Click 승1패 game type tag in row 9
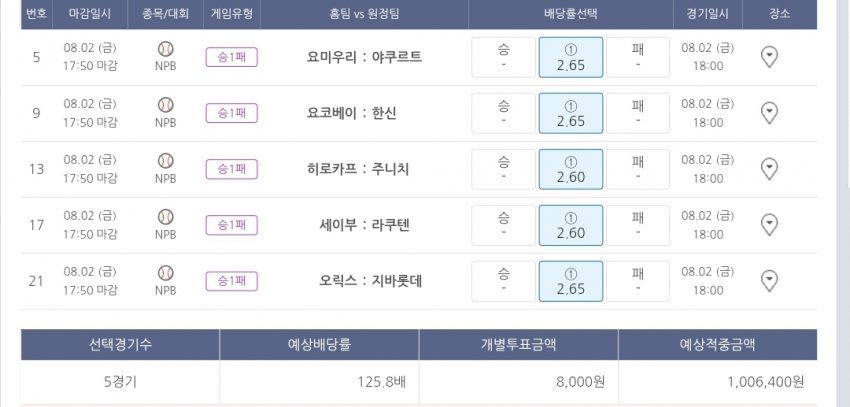The image size is (850, 407). click(232, 113)
